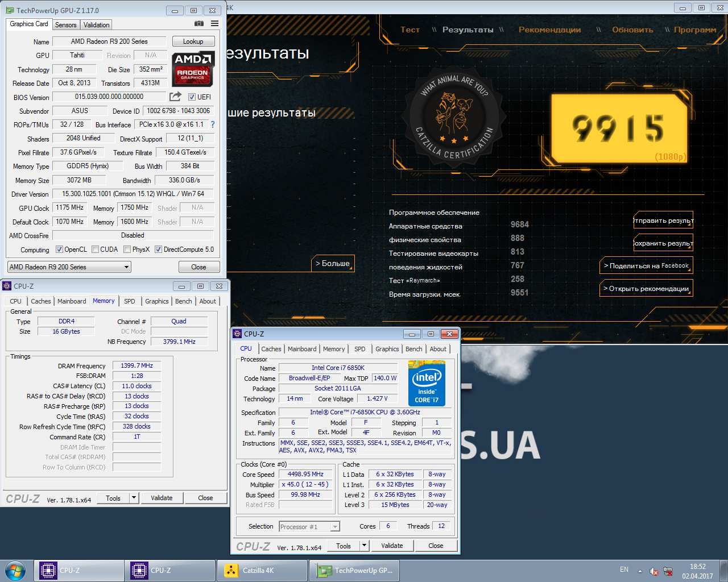Open Mainboard tab in memory CPU-Z window
The width and height of the screenshot is (728, 582).
(x=72, y=301)
